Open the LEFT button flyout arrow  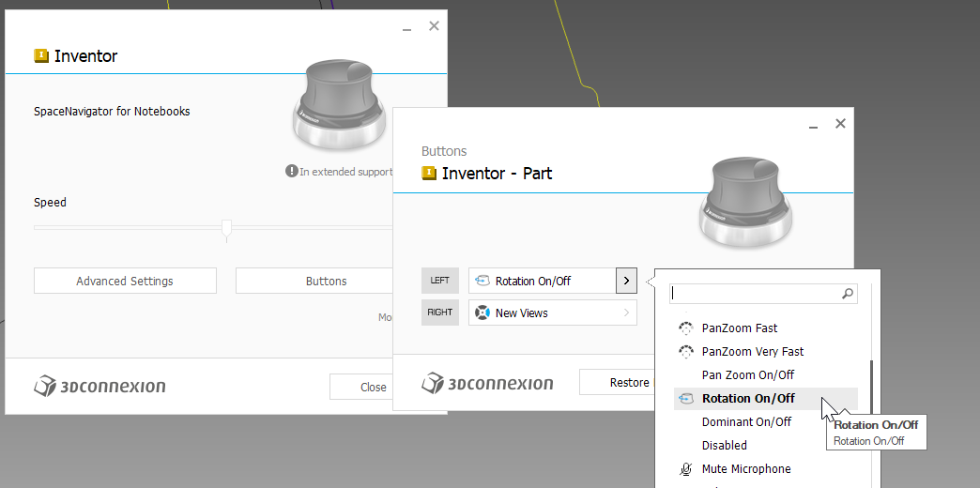pos(626,281)
